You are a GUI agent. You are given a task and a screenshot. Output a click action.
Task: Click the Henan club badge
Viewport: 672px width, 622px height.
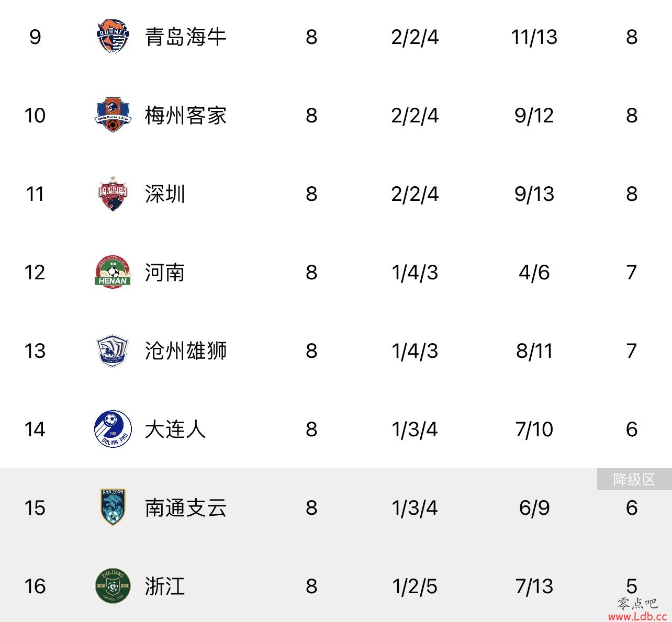[113, 272]
